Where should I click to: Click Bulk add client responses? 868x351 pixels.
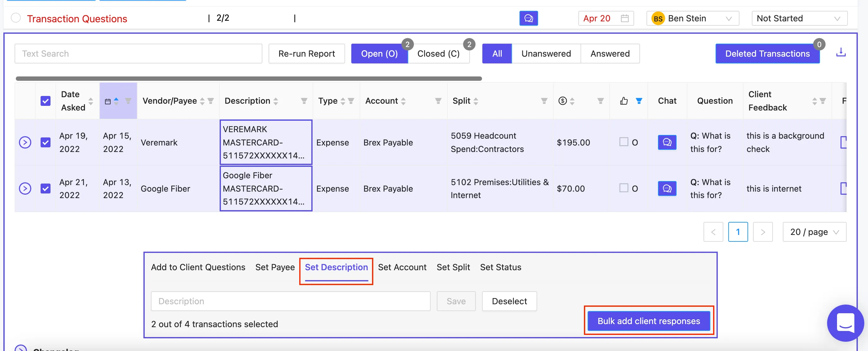pos(649,321)
